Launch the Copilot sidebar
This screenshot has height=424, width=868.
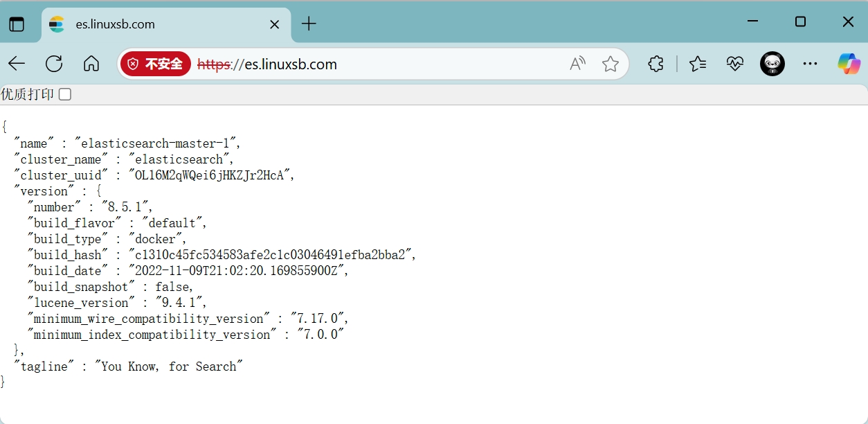click(849, 64)
